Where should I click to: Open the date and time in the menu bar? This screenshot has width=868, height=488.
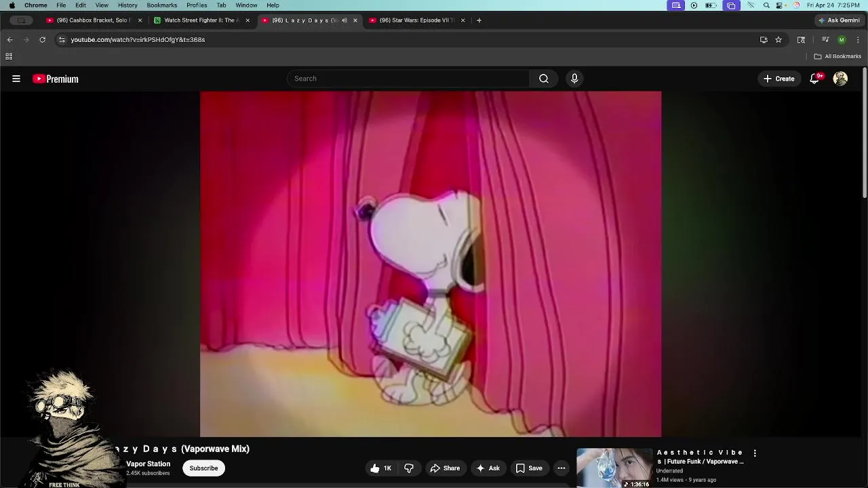(833, 5)
